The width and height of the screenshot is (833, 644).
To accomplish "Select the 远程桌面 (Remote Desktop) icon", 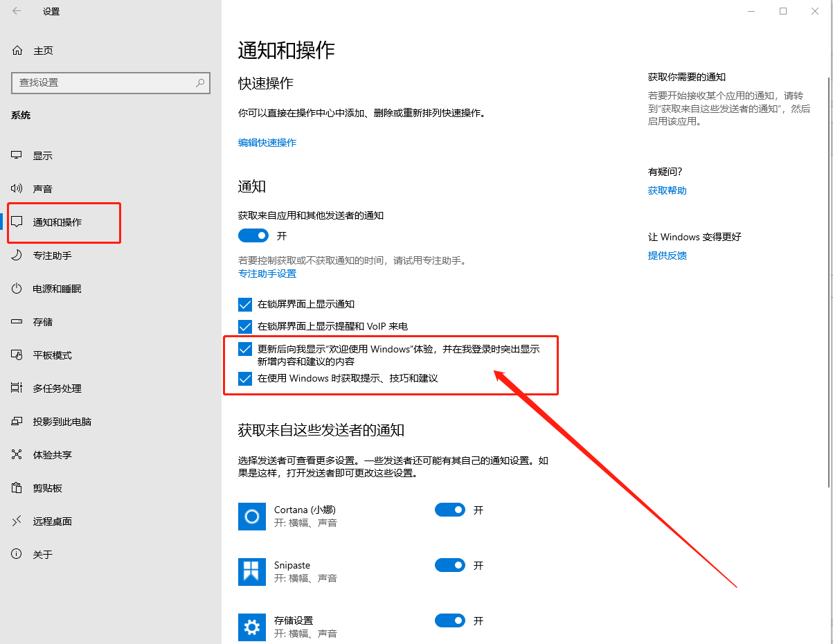I will point(16,521).
